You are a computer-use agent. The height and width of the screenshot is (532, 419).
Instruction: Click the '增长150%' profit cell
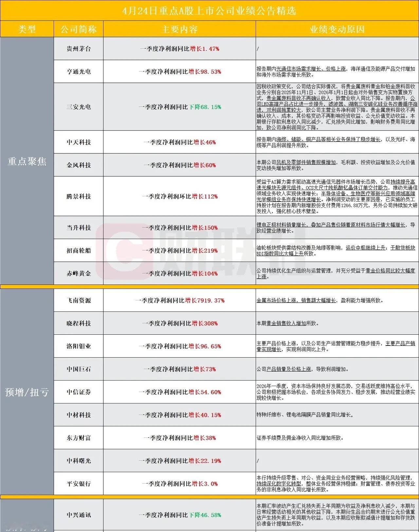179,228
